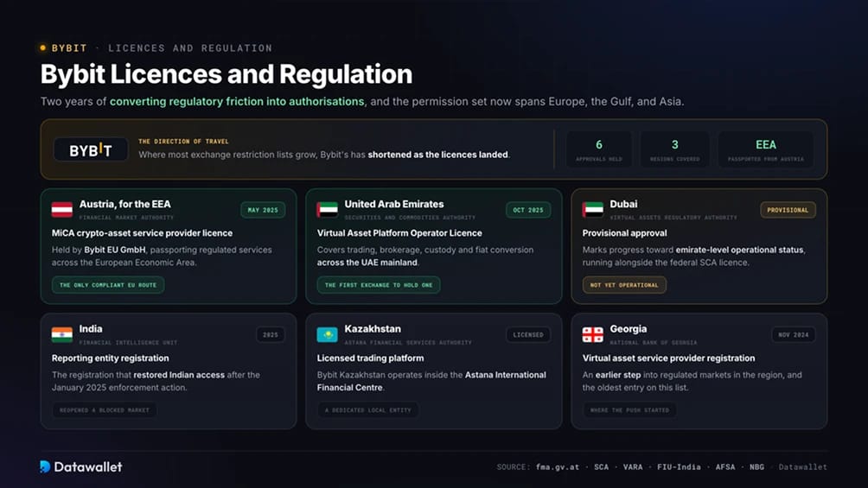Select the OCT 2025 date badge

click(x=528, y=210)
